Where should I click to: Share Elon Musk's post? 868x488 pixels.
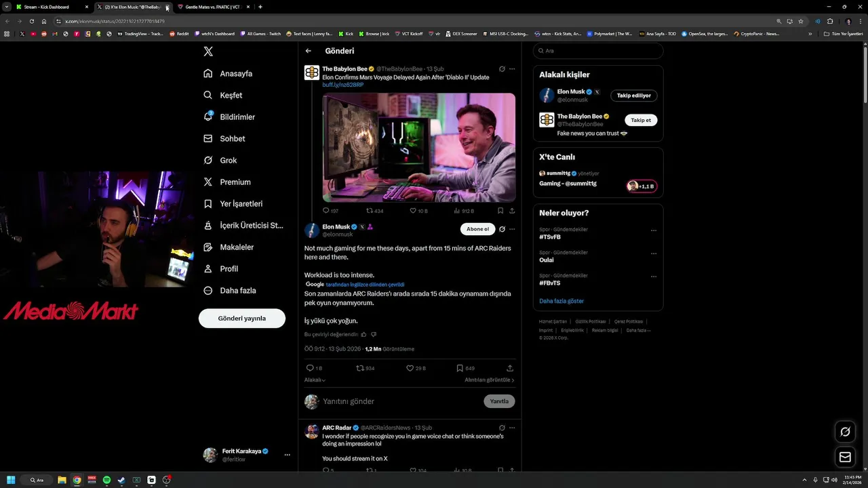click(x=510, y=368)
